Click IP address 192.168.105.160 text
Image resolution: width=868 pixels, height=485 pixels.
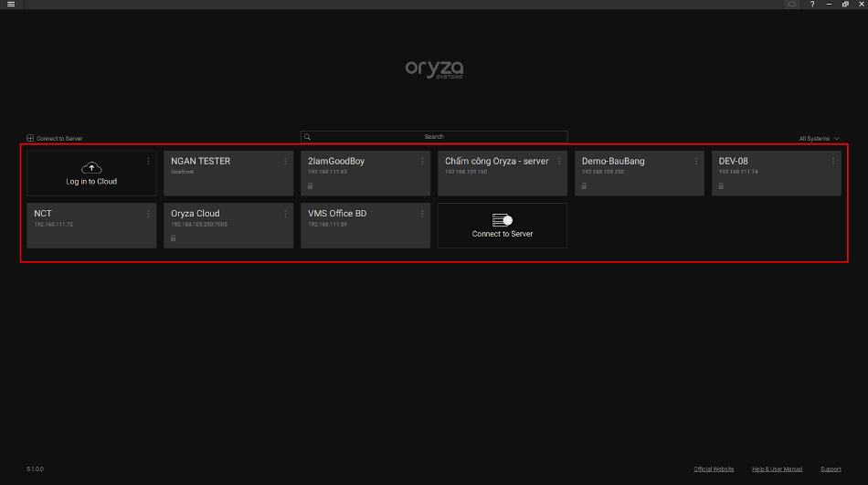[466, 172]
